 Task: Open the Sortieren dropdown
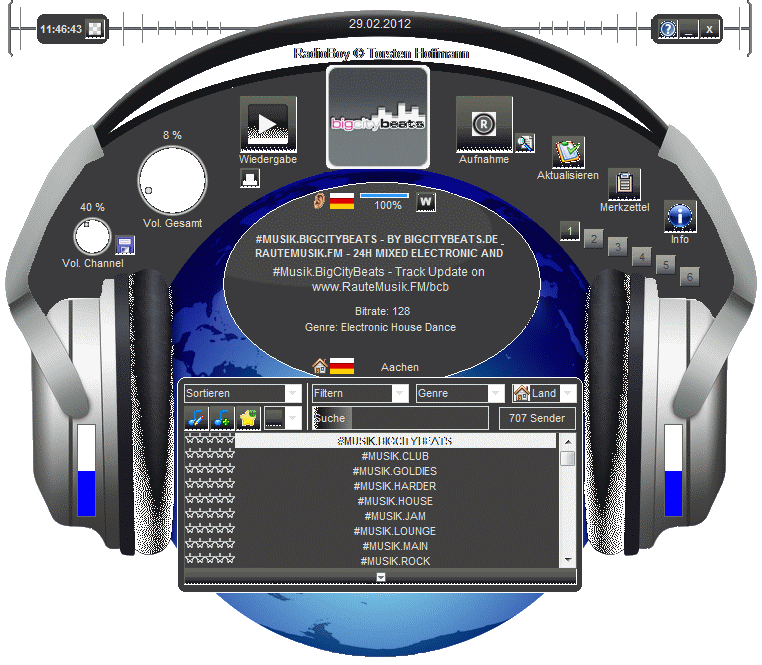tap(243, 393)
